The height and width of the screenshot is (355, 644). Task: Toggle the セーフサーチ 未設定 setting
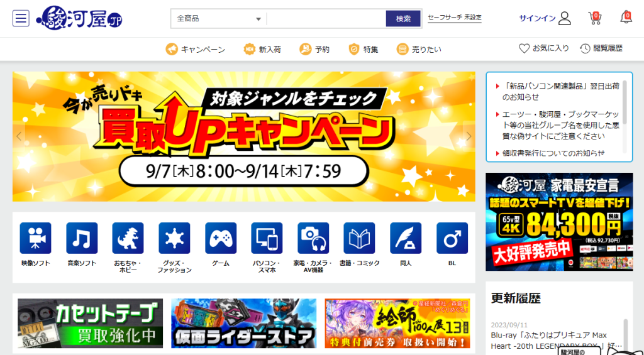(454, 18)
